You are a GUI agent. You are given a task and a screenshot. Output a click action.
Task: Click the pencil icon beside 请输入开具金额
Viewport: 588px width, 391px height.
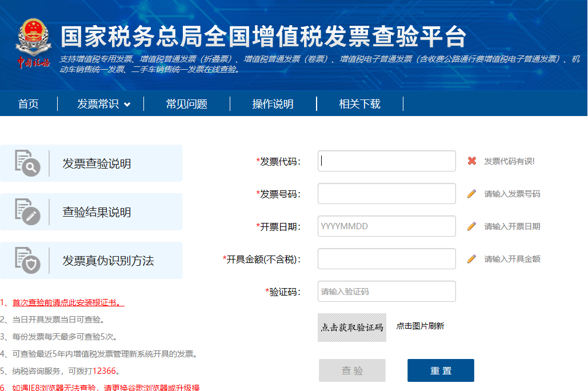472,259
